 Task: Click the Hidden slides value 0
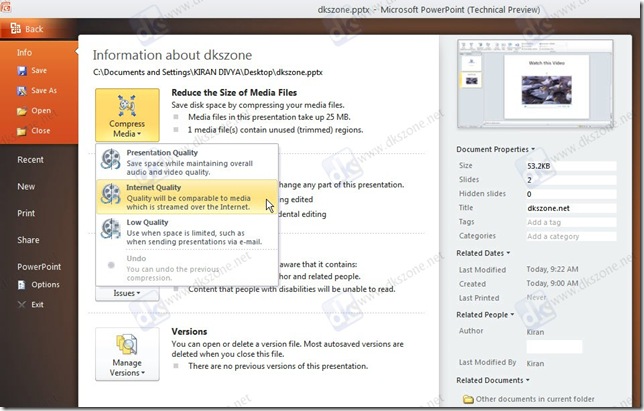pyautogui.click(x=571, y=194)
